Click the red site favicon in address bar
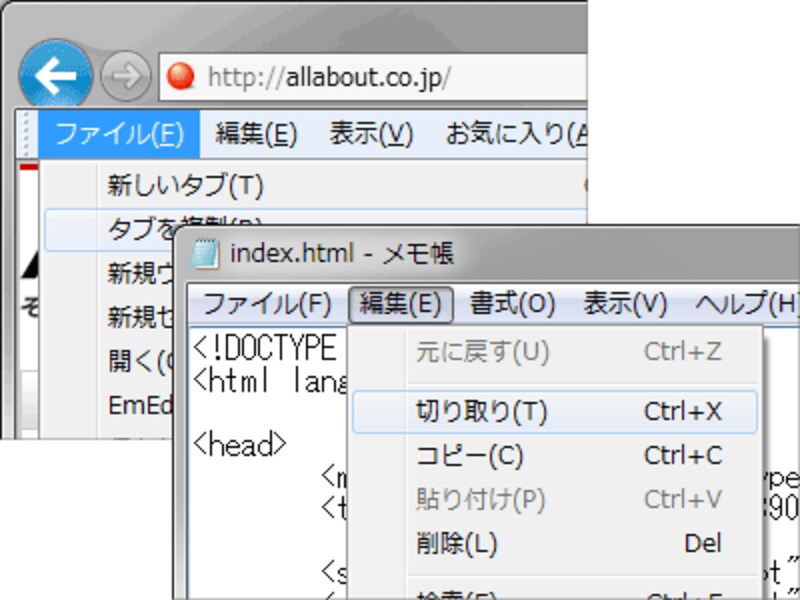Image resolution: width=800 pixels, height=600 pixels. (181, 77)
